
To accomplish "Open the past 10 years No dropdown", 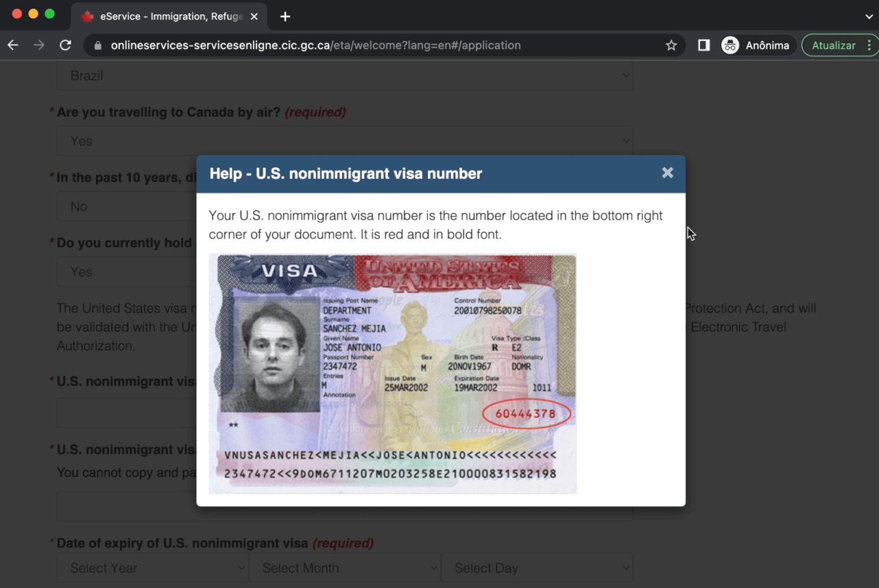I will click(x=126, y=206).
